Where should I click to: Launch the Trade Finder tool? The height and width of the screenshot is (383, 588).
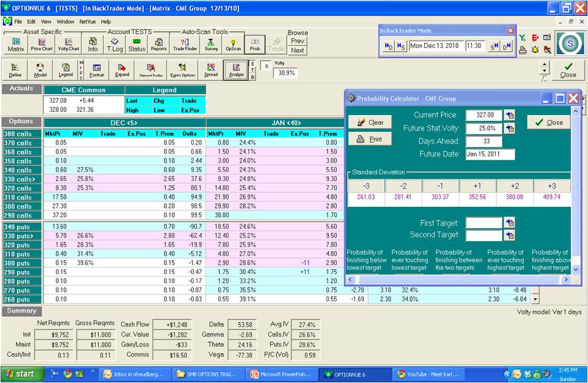pos(185,45)
